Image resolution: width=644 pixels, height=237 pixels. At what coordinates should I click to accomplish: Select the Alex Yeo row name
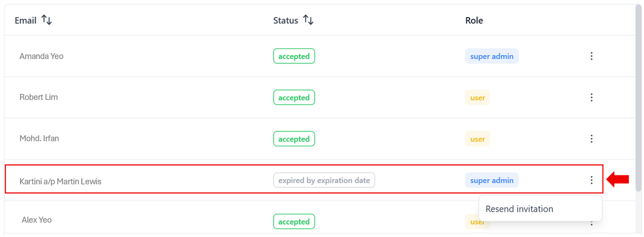[36, 220]
